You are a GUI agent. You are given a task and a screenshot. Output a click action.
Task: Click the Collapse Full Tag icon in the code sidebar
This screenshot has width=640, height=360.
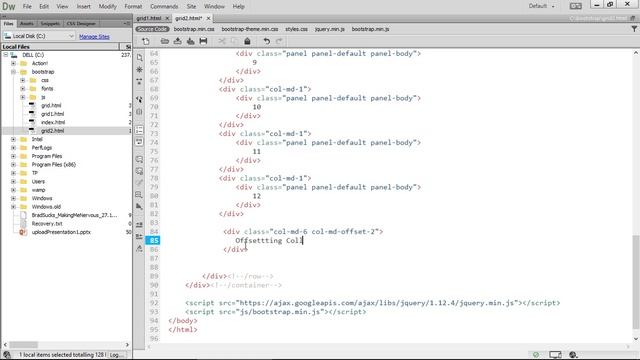point(139,82)
